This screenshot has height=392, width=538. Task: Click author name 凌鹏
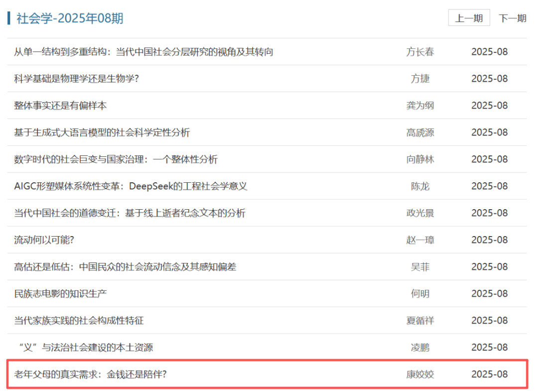pyautogui.click(x=420, y=347)
